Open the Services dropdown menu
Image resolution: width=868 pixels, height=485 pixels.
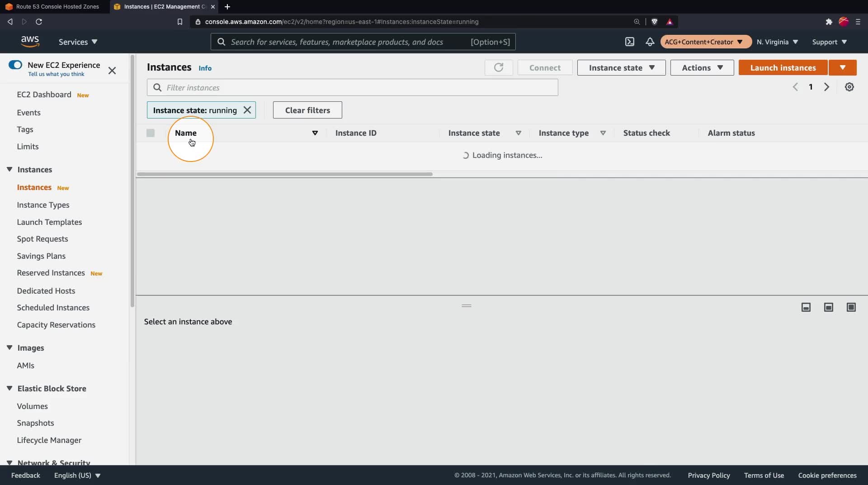[78, 42]
